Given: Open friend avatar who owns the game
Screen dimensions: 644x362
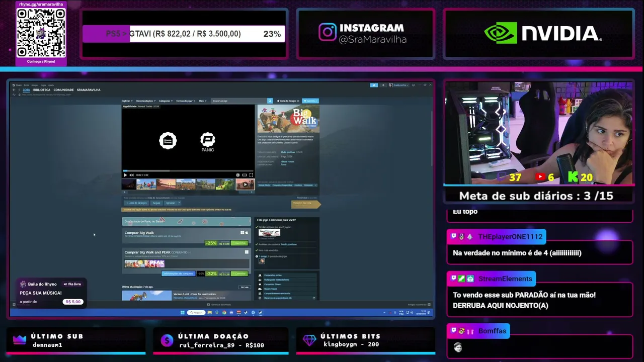Looking at the screenshot, I should [262, 261].
